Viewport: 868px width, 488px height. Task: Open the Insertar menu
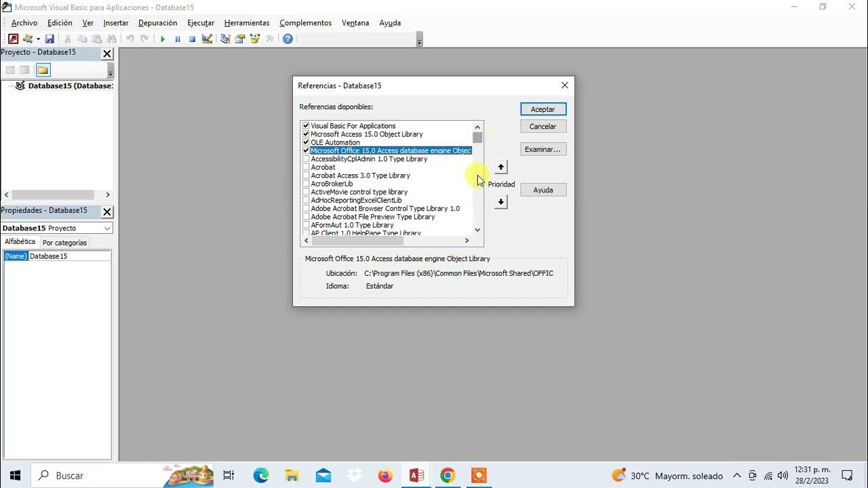tap(116, 23)
